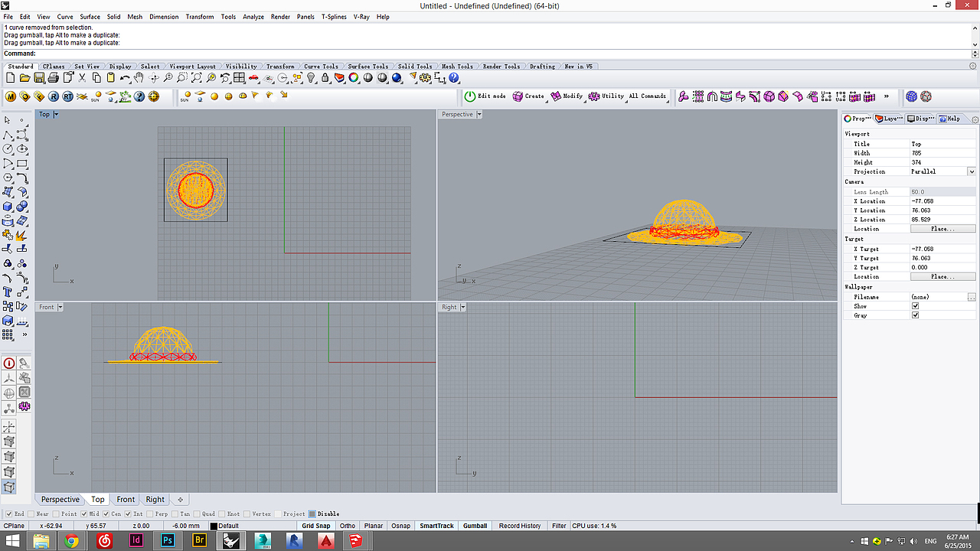Toggle the Quad osnap checkbox
The image size is (980, 551).
[x=197, y=514]
